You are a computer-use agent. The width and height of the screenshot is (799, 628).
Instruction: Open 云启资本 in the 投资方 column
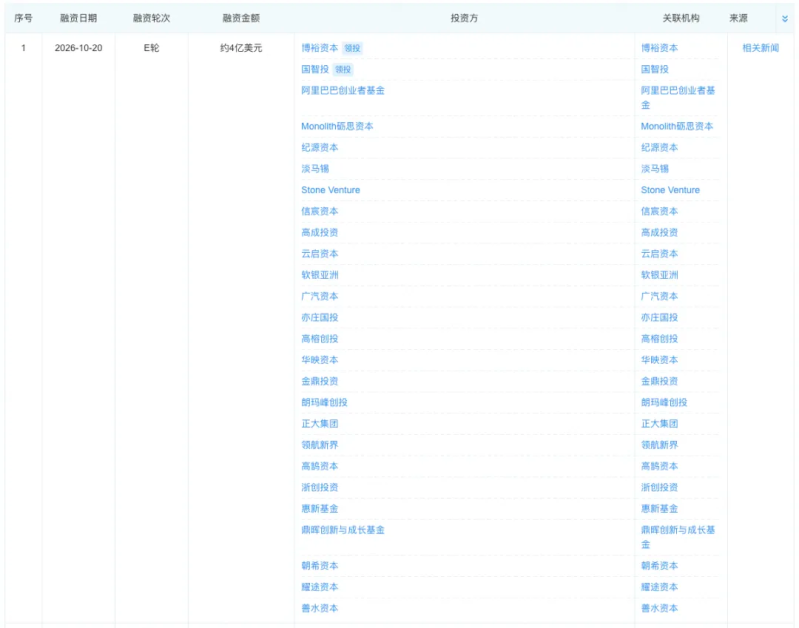[319, 254]
